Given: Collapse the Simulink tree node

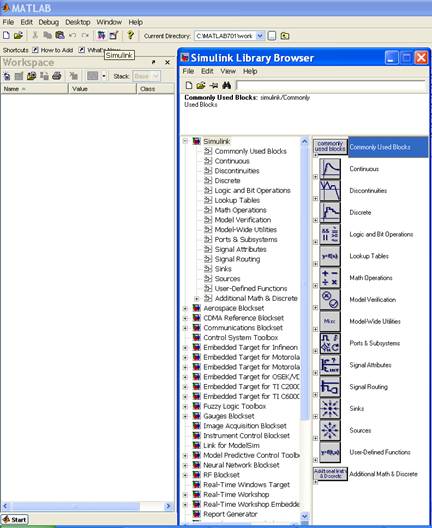Looking at the screenshot, I should [185, 141].
